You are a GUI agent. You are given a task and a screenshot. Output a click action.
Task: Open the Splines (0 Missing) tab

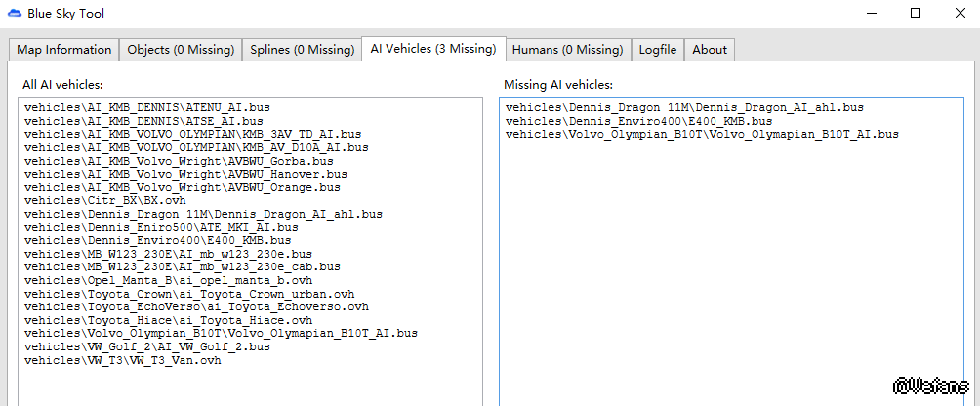coord(302,50)
